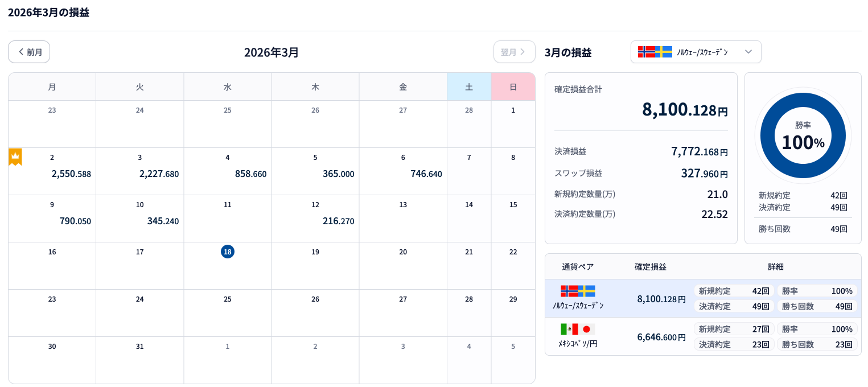Click the Norway/Sweden flag icon in dropdown
868x387 pixels.
pos(655,52)
